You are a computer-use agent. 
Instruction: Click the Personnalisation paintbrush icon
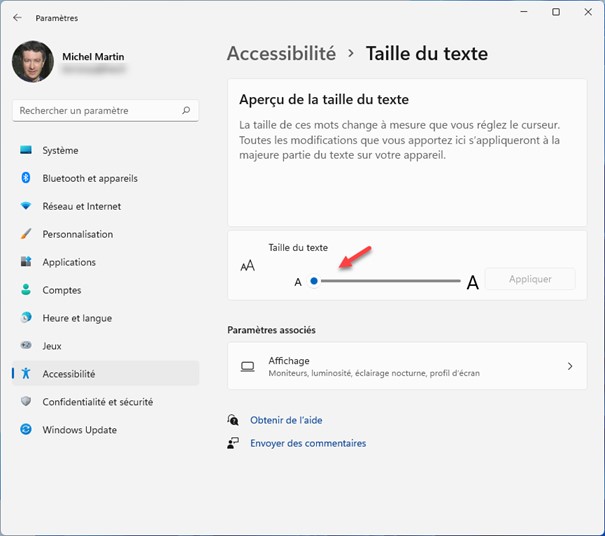click(26, 234)
